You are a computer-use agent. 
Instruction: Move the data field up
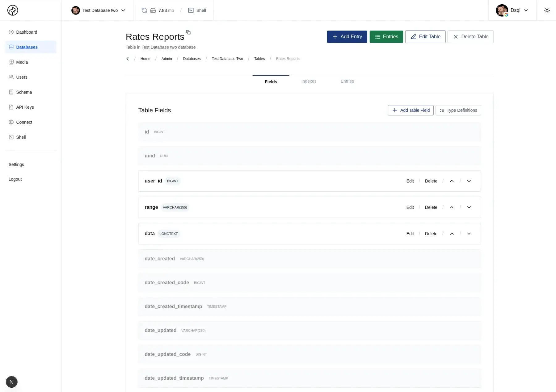(452, 234)
